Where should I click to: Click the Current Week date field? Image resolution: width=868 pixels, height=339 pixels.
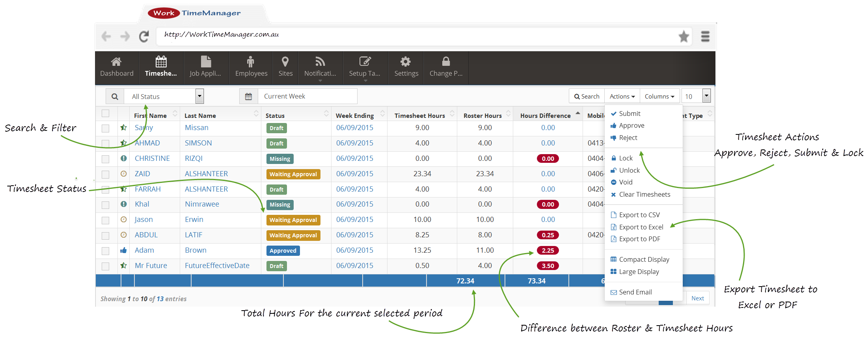click(307, 96)
